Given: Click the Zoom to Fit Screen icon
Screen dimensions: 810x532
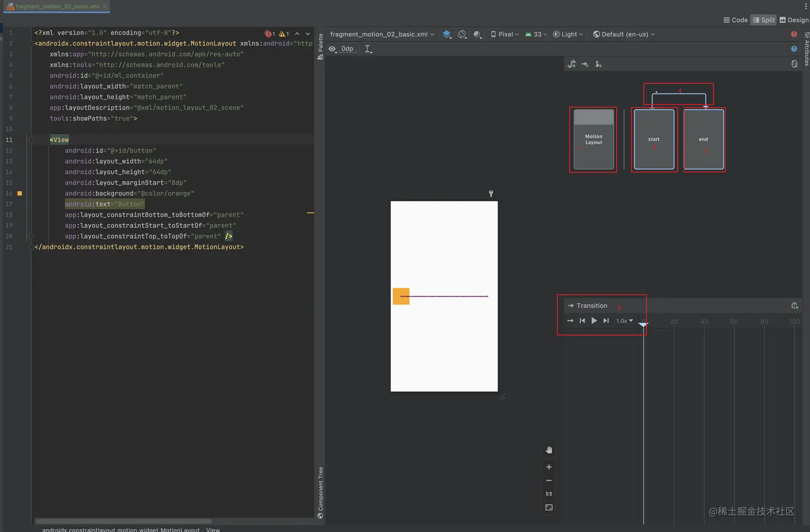Looking at the screenshot, I should [549, 507].
